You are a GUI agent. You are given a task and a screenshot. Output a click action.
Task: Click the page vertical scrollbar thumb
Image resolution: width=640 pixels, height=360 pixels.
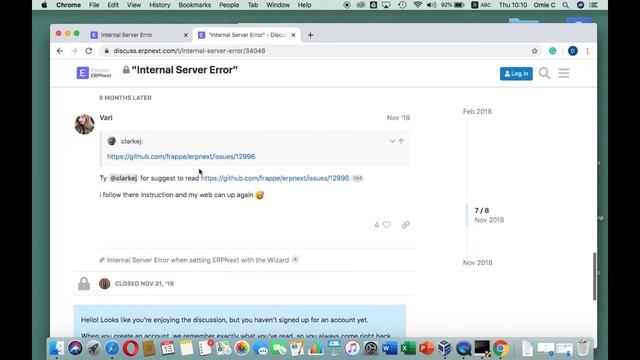click(x=594, y=276)
